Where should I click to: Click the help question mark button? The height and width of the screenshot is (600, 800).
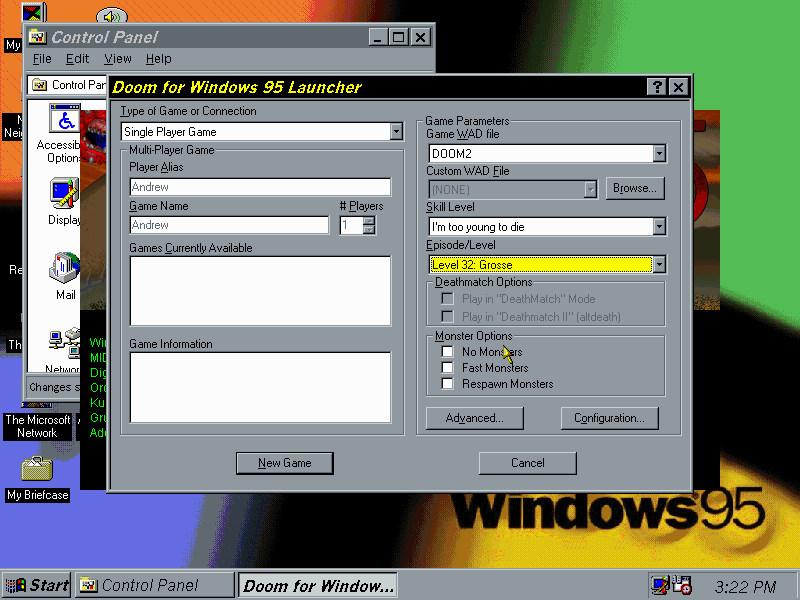(656, 87)
